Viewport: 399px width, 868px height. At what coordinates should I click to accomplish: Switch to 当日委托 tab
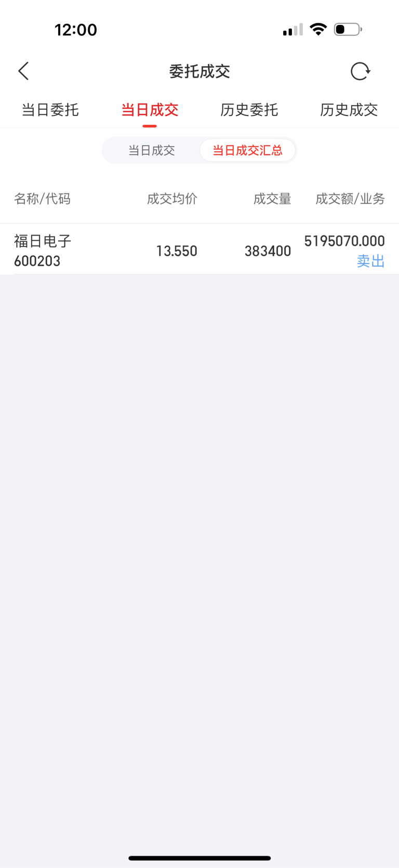[x=50, y=110]
